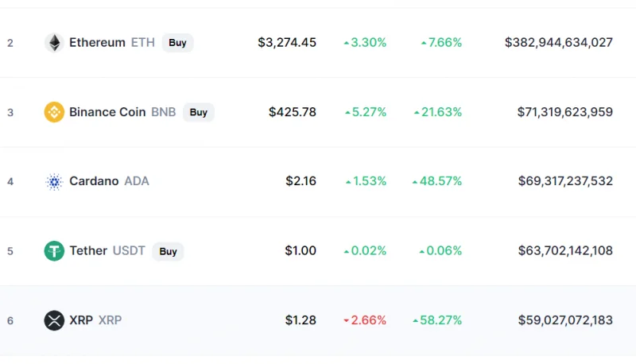Select Tether market cap $63,702,142,108
Image resolution: width=636 pixels, height=364 pixels.
(565, 250)
